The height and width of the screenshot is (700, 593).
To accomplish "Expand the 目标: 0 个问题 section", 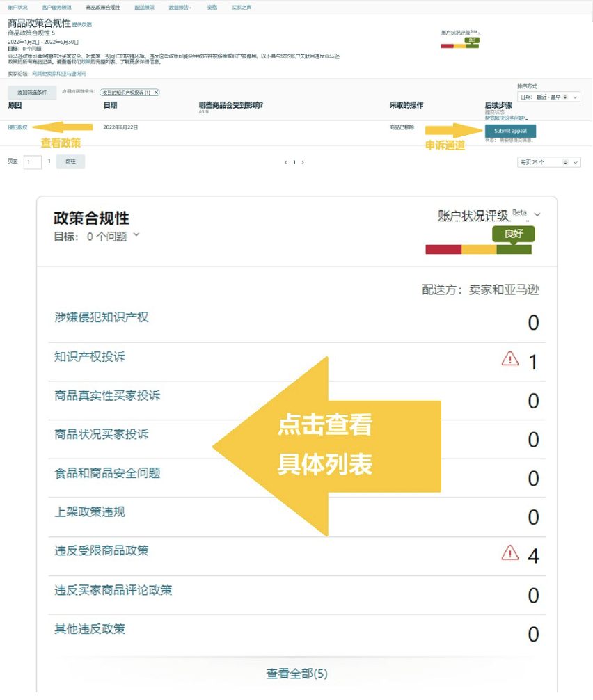I will pyautogui.click(x=97, y=236).
